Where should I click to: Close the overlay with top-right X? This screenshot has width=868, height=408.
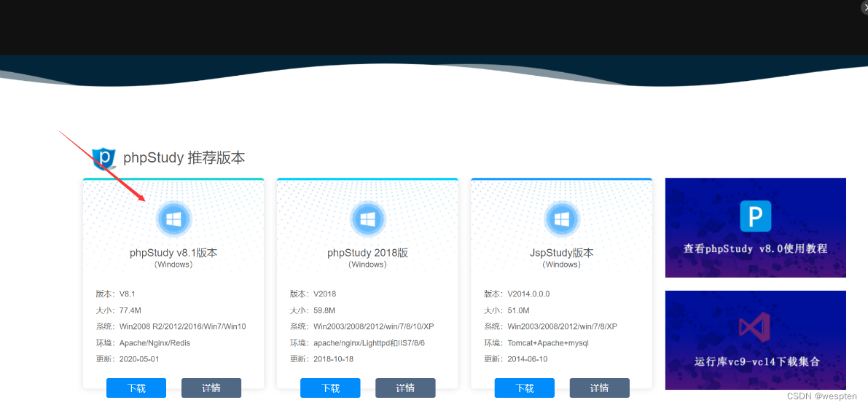tap(864, 7)
